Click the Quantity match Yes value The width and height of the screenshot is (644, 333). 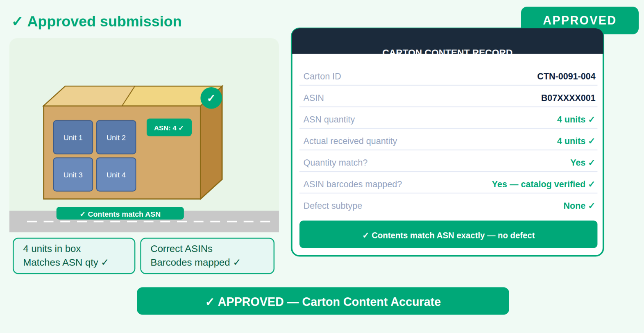pos(582,163)
